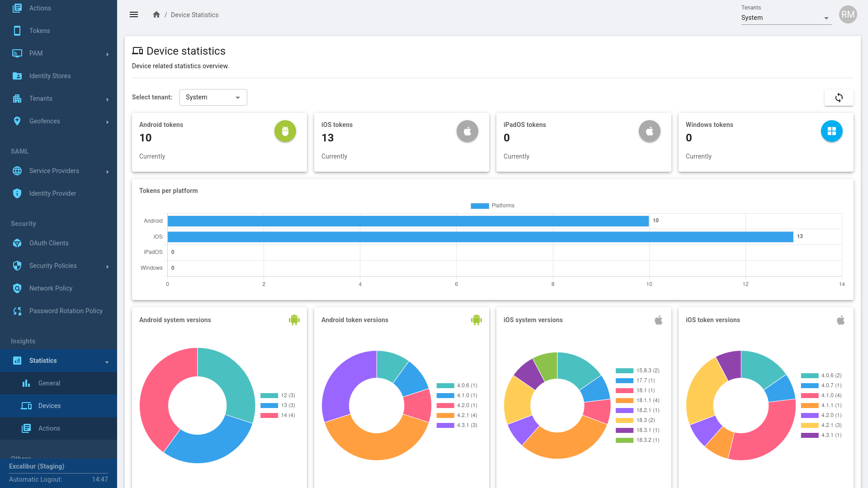Viewport: 868px width, 488px height.
Task: Open the top Tenants System dropdown
Action: (786, 18)
